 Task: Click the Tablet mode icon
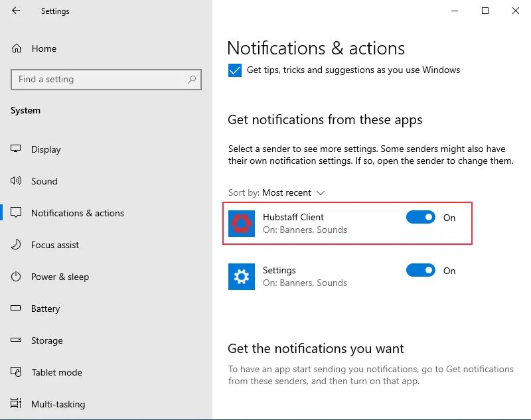pyautogui.click(x=15, y=372)
